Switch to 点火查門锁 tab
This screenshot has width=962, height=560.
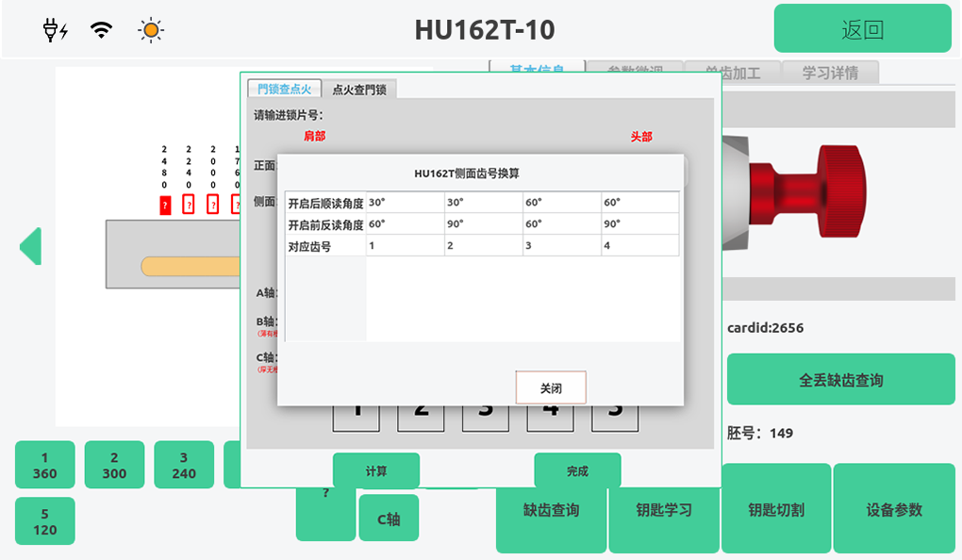click(x=359, y=90)
